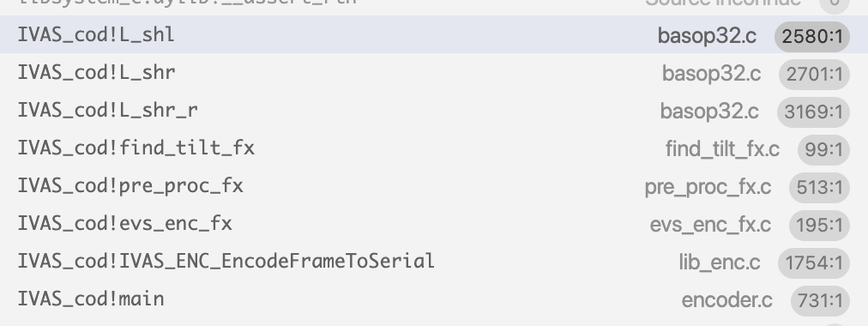Select the IVAS_cod!evs_enc_fx frame
Screen dimensions: 868x326
[x=434, y=223]
